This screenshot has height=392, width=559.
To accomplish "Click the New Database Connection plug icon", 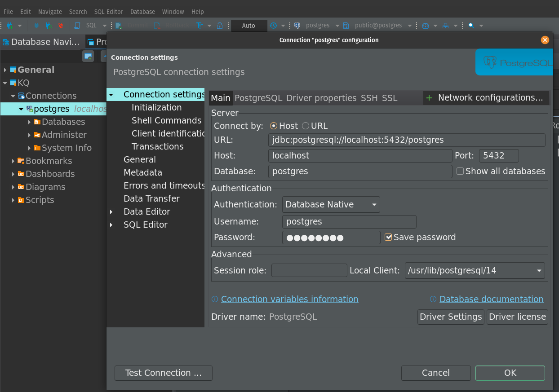I will (9, 26).
